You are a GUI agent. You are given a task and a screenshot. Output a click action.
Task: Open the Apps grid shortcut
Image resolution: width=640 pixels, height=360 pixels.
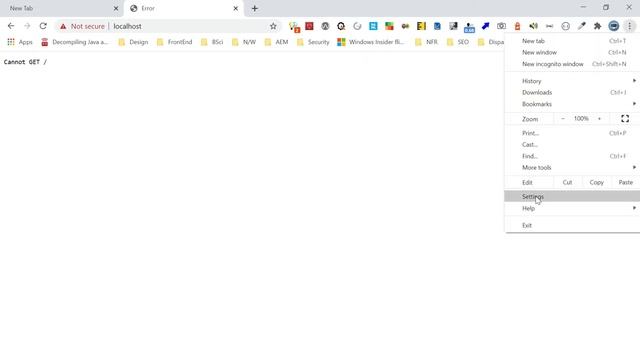pos(20,42)
